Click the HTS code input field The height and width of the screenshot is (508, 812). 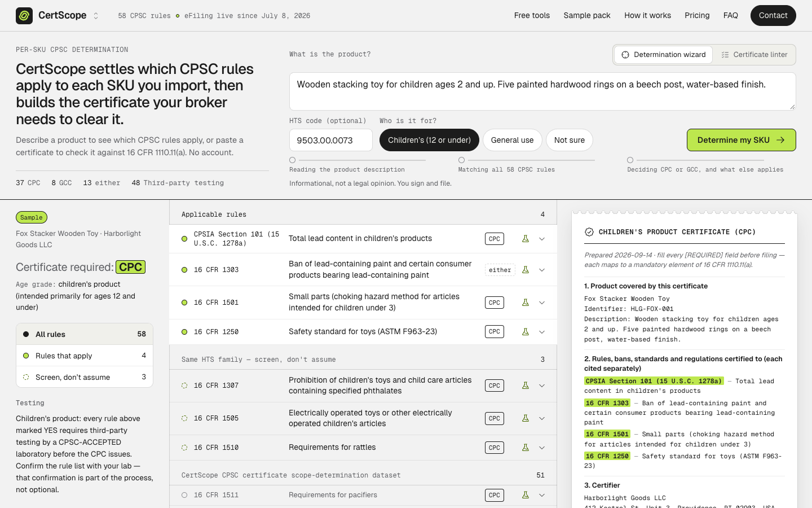(331, 140)
